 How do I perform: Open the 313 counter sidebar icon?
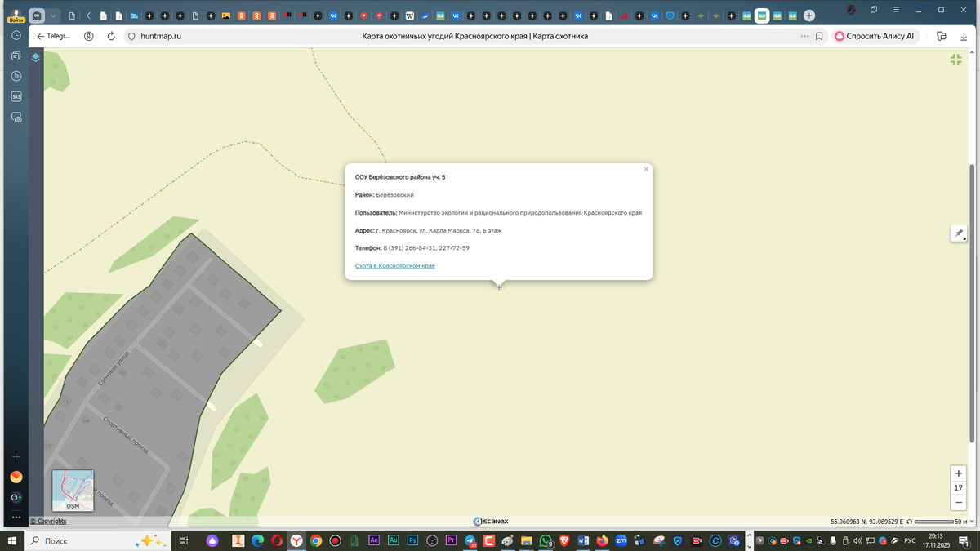pyautogui.click(x=16, y=96)
